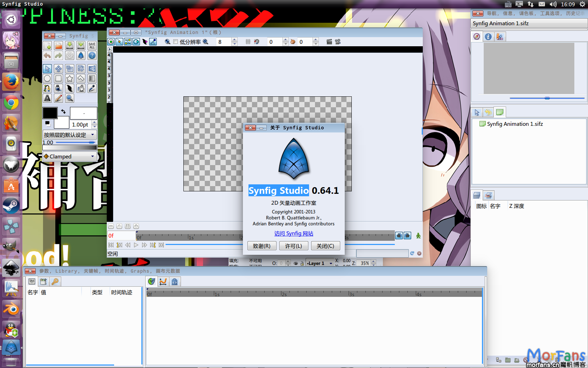Toggle animation mode green figure icon
Screen dimensions: 588x368
pyautogui.click(x=418, y=236)
